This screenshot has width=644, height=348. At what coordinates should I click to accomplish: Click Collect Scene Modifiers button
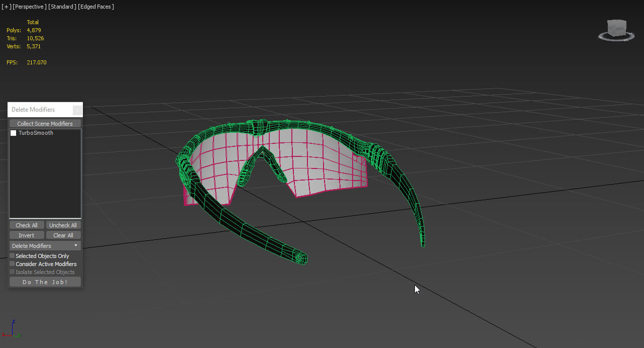45,124
